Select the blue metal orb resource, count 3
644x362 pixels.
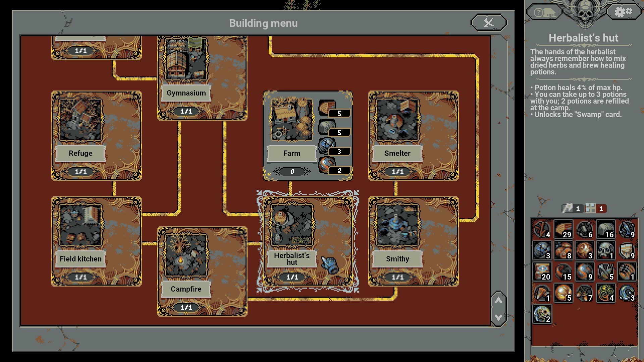pyautogui.click(x=542, y=250)
